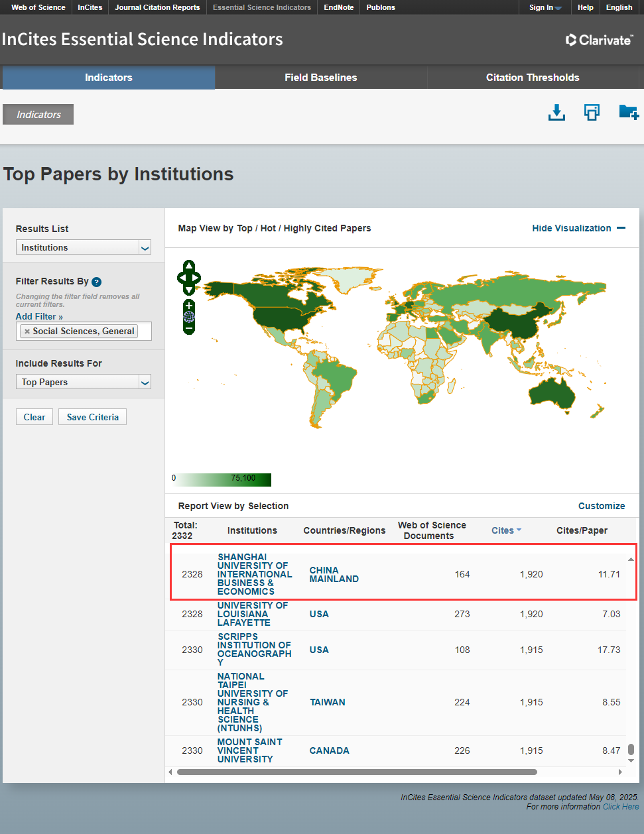644x834 pixels.
Task: Reset map with globe icon
Action: pos(189,317)
